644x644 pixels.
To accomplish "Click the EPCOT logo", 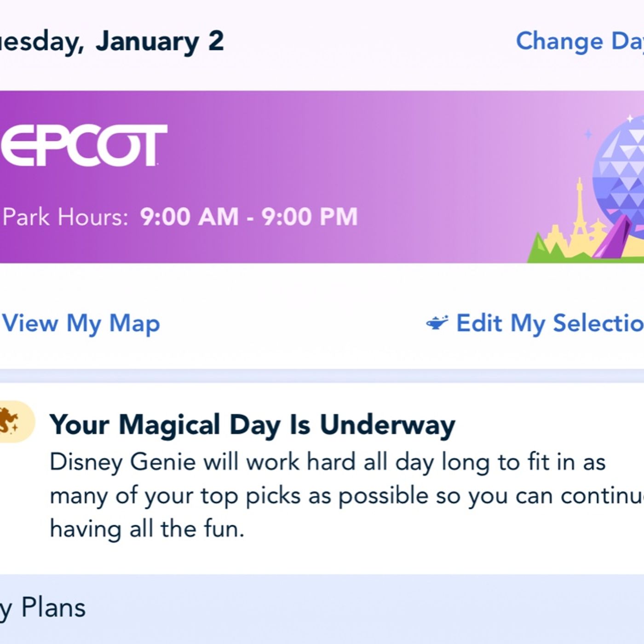I will point(84,145).
